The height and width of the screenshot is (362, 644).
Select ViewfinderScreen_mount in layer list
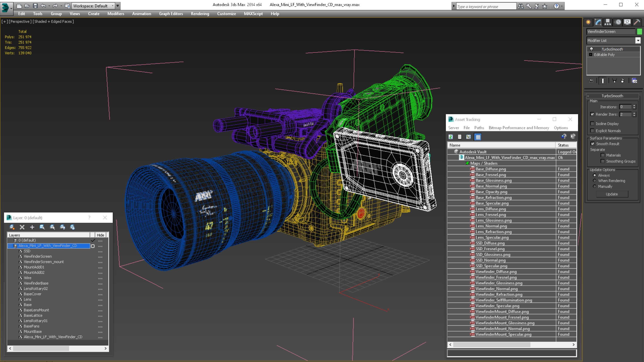(44, 262)
